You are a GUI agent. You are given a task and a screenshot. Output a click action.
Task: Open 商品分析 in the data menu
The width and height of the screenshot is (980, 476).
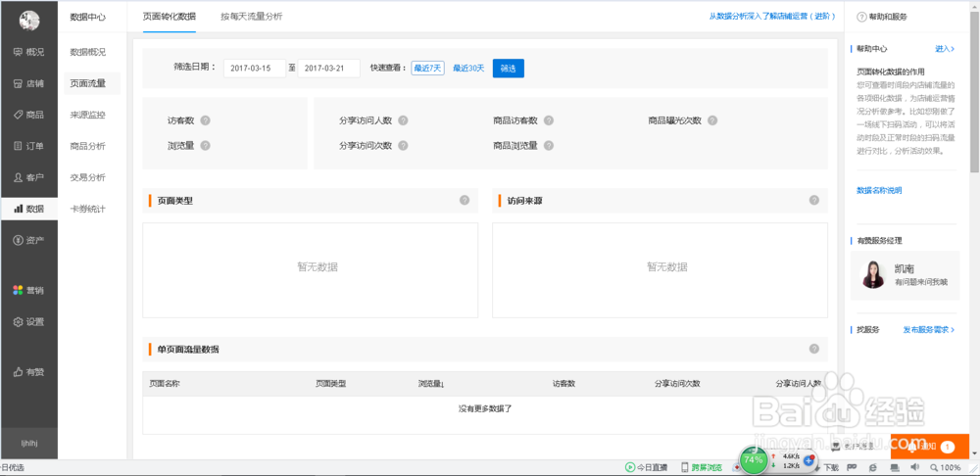click(x=87, y=146)
